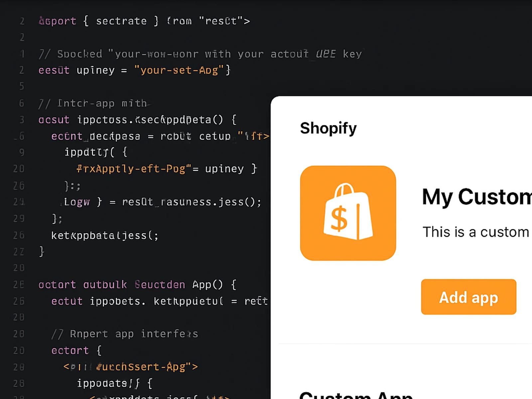Click the orange Shopify shopping bag app icon

coord(347,212)
